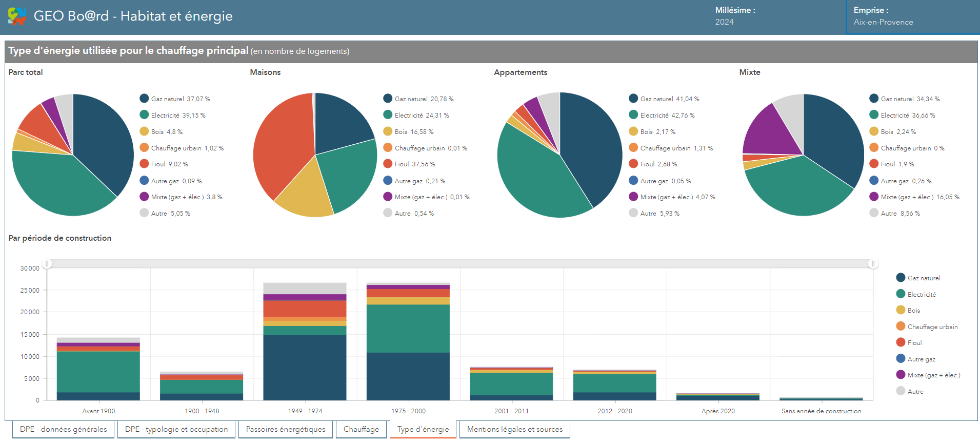The image size is (980, 441).
Task: Open the Emprise Aix-en-Provence selector
Action: point(912,16)
